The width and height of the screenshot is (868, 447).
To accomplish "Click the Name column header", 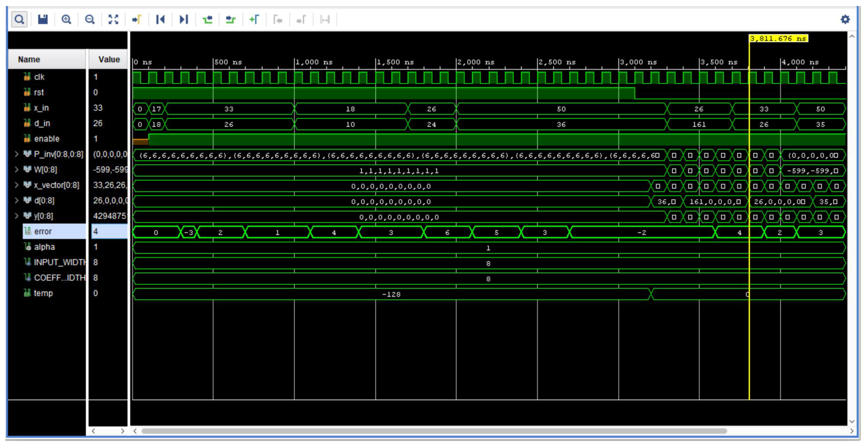I will point(29,59).
